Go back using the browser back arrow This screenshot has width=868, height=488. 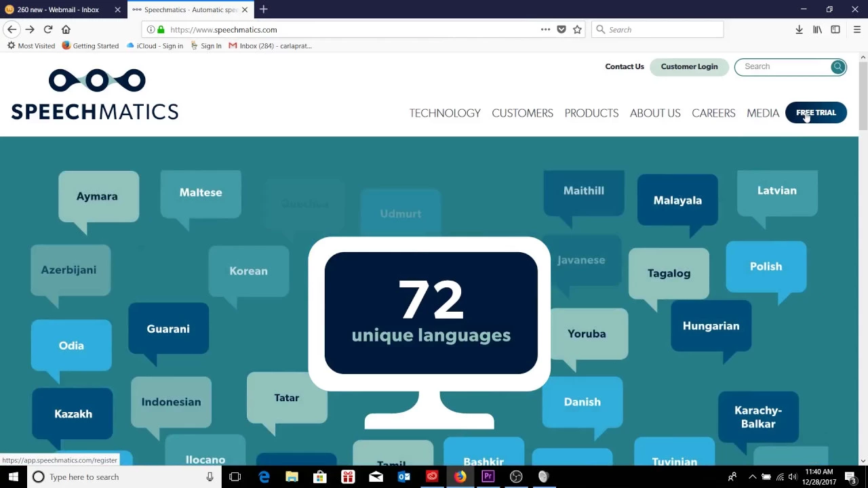tap(12, 30)
